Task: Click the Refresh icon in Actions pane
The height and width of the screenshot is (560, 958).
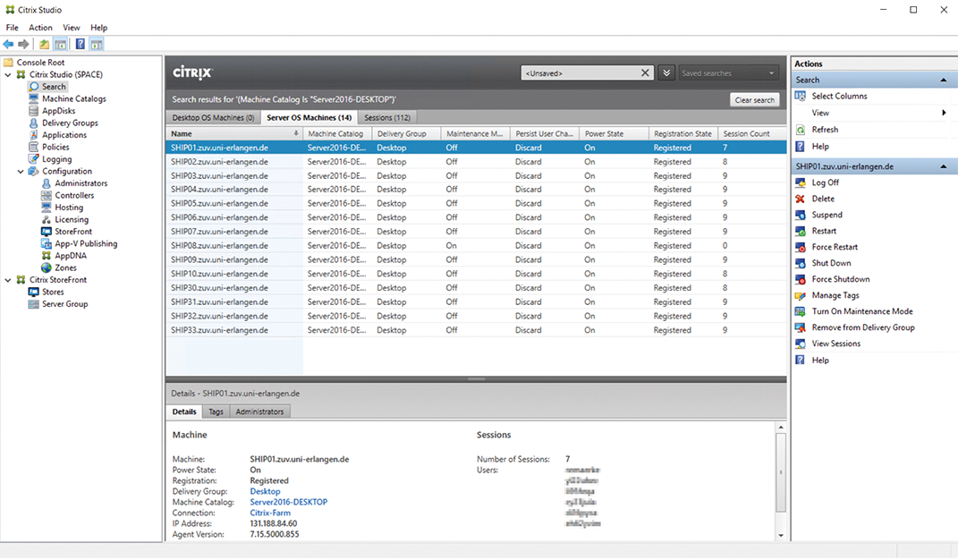Action: pyautogui.click(x=801, y=130)
